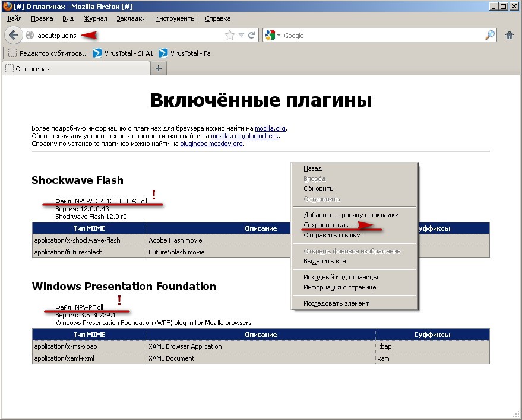This screenshot has width=522, height=420.
Task: Maximize the Firefox window
Action: (x=504, y=6)
